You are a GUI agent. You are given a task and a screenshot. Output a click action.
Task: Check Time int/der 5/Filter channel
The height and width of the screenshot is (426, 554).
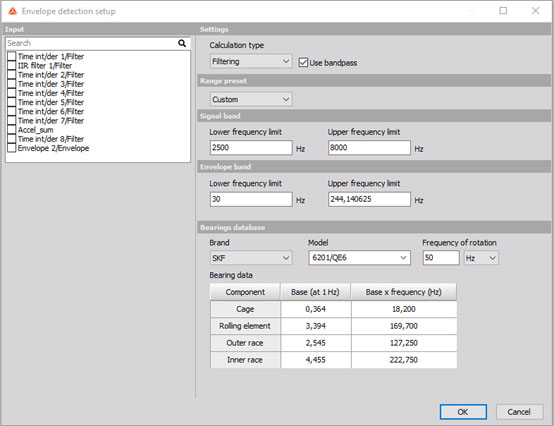12,102
